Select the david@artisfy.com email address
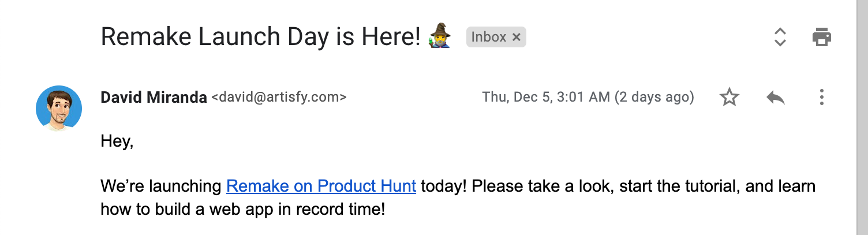 pyautogui.click(x=279, y=98)
